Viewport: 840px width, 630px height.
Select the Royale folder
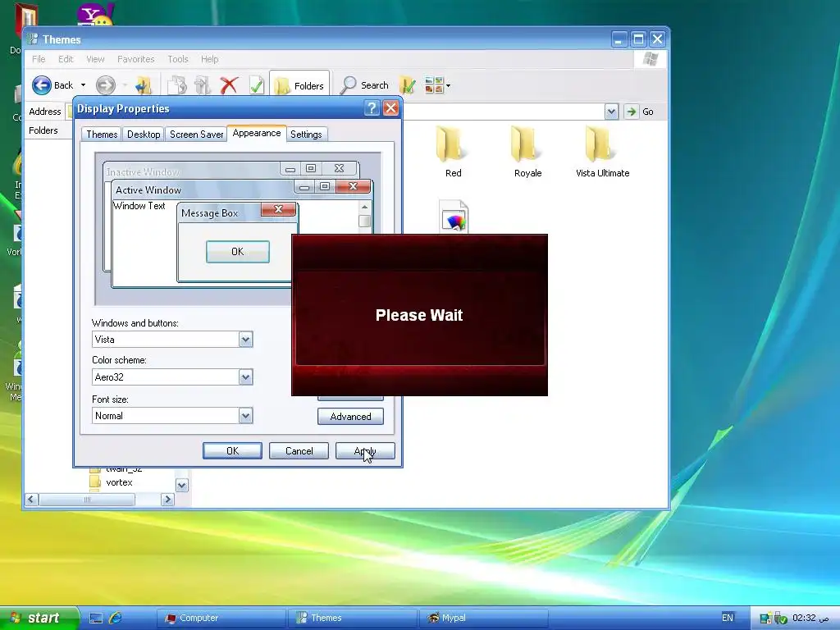click(527, 152)
